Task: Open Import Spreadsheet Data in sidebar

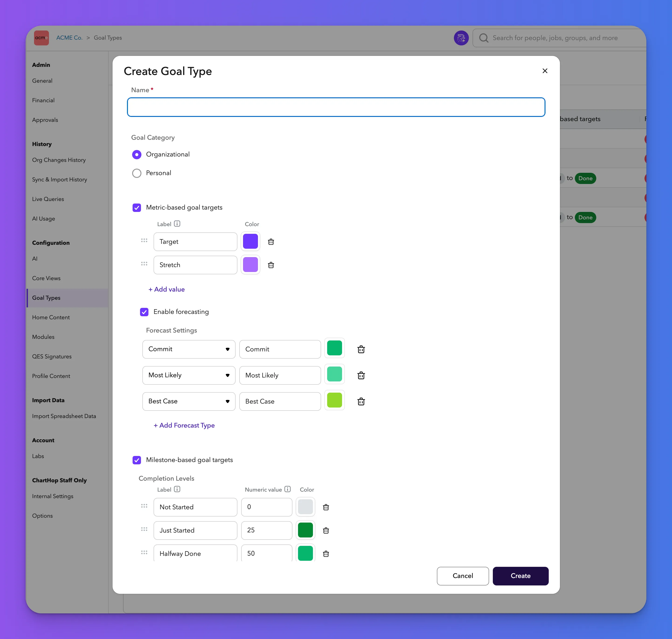Action: click(x=64, y=416)
